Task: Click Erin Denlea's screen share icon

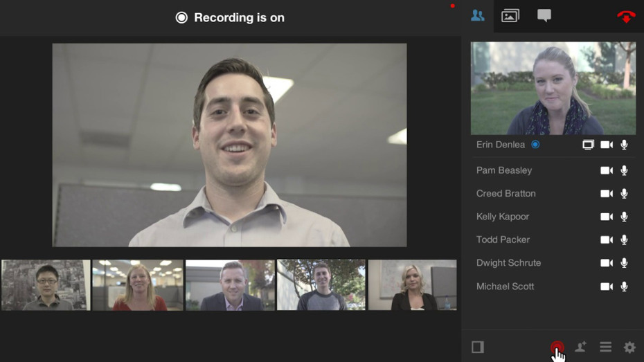Action: (x=588, y=145)
